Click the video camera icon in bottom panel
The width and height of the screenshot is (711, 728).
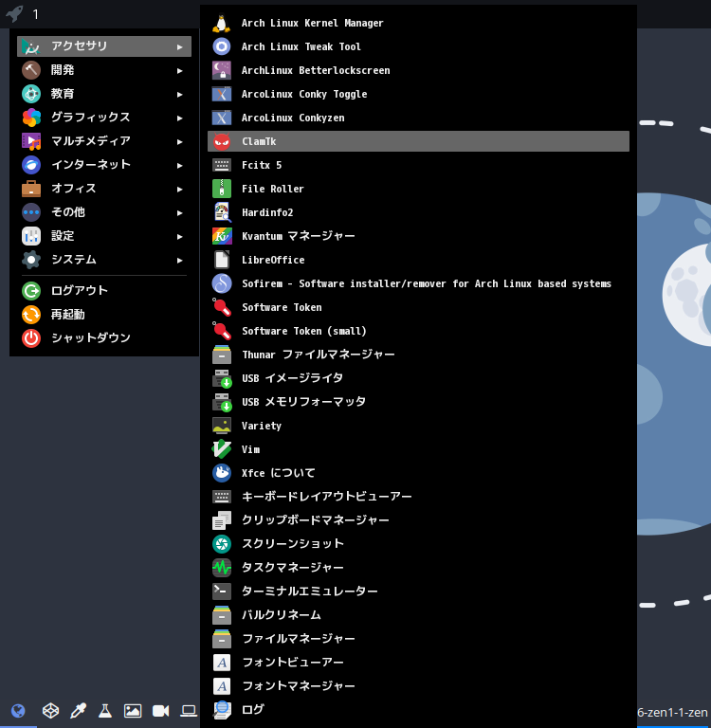[160, 711]
